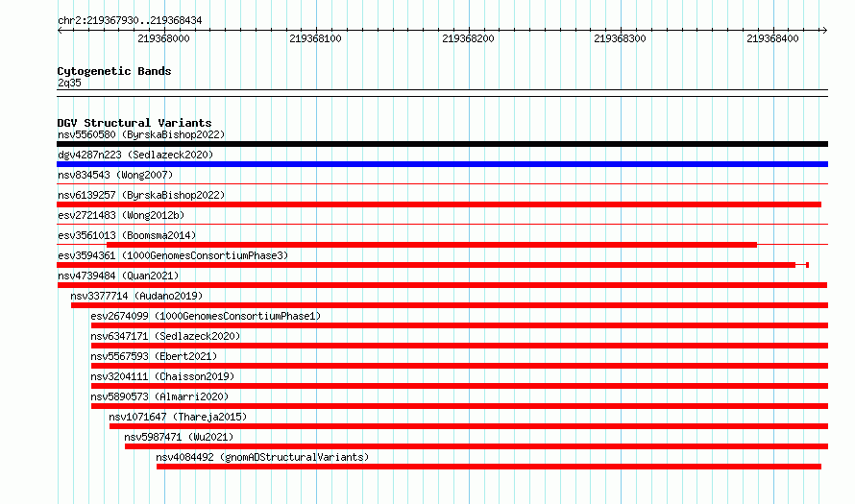Open variant esv3594361 (1000GenomesConsortiumPhase3) label
Image resolution: width=855 pixels, height=504 pixels.
(173, 255)
